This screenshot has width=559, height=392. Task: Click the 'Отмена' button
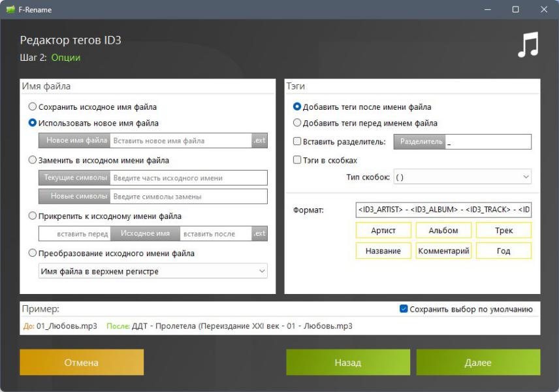[x=82, y=363]
